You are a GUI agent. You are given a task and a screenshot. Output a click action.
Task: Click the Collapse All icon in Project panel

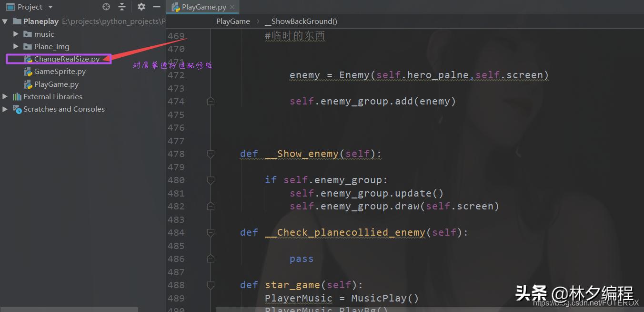coord(122,7)
